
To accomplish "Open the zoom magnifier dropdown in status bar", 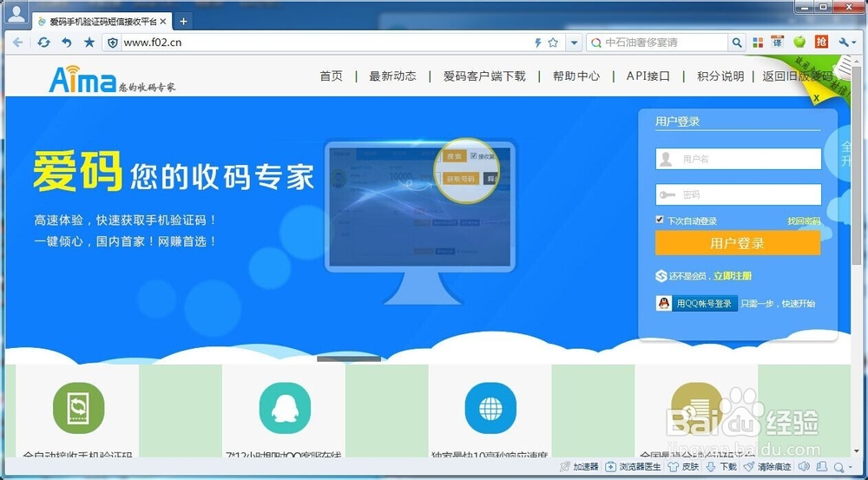I will (843, 467).
